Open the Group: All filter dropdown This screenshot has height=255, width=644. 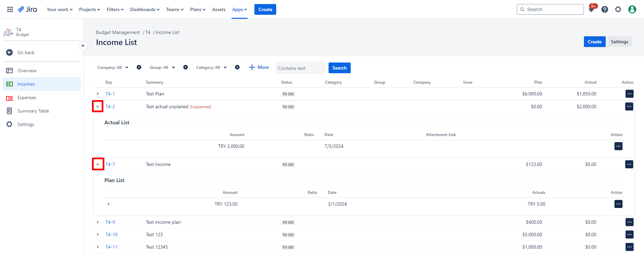(x=162, y=68)
